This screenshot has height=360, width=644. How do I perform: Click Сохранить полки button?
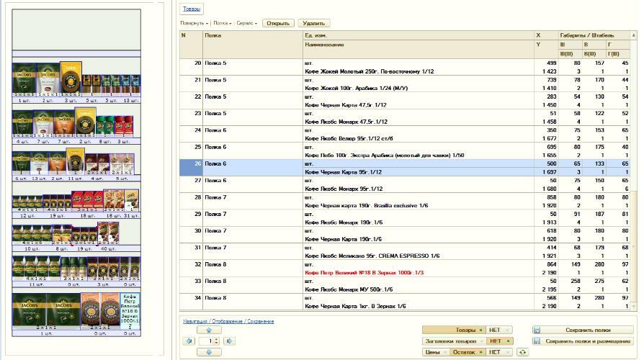pyautogui.click(x=583, y=330)
